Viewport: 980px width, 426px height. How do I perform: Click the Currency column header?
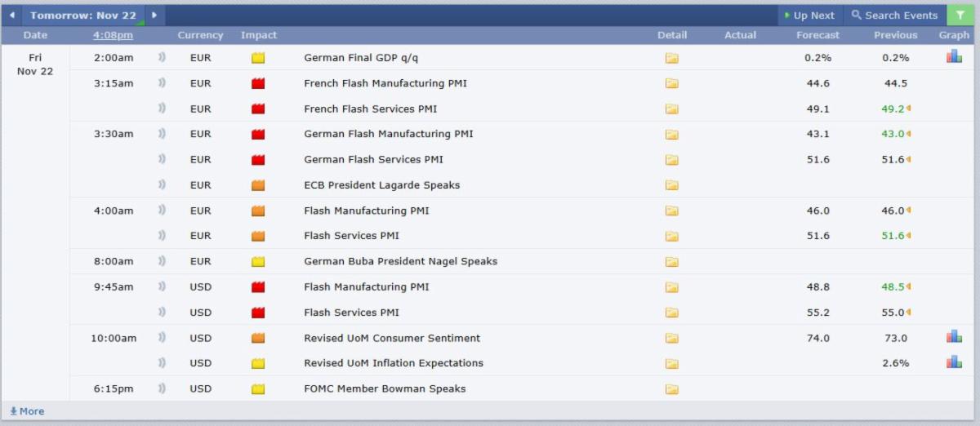click(x=200, y=35)
